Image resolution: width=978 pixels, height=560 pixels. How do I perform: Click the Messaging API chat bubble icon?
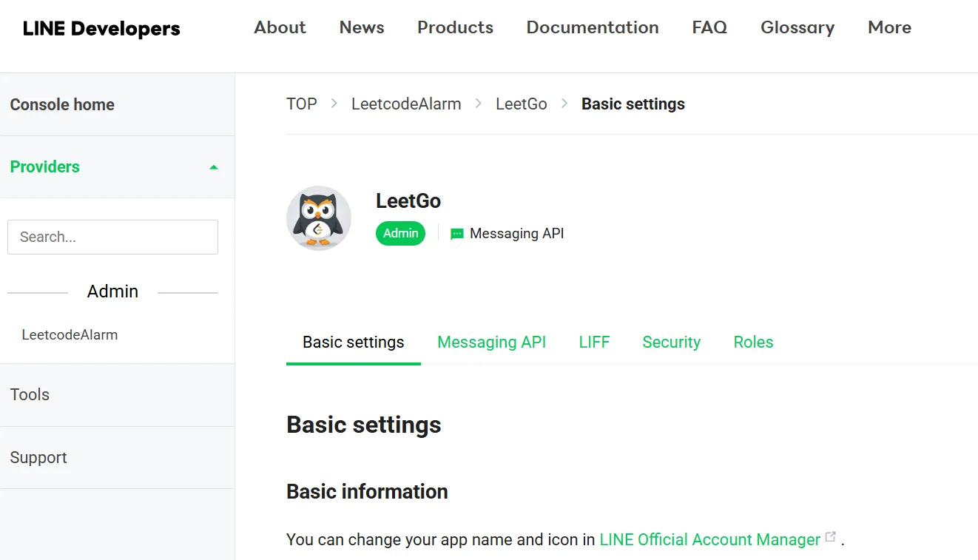[x=457, y=234]
